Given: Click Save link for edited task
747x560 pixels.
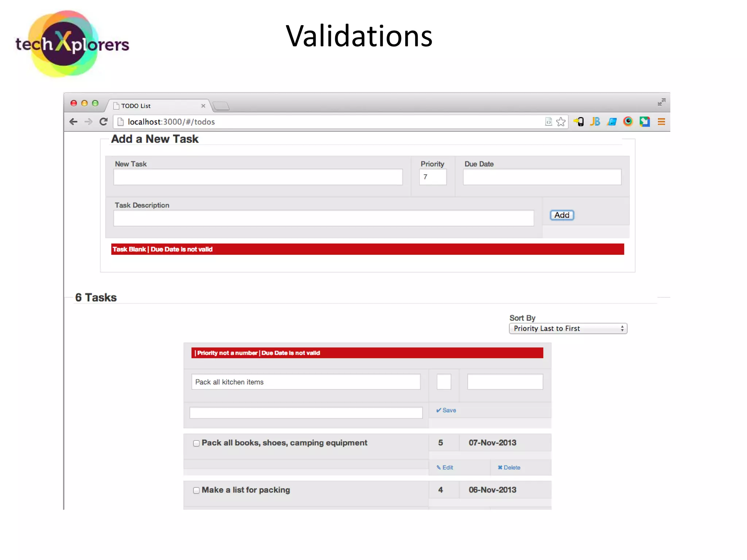Looking at the screenshot, I should click(446, 410).
